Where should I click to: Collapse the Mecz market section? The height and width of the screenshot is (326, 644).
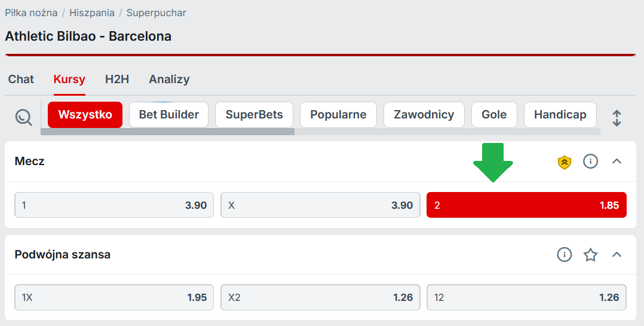(617, 162)
